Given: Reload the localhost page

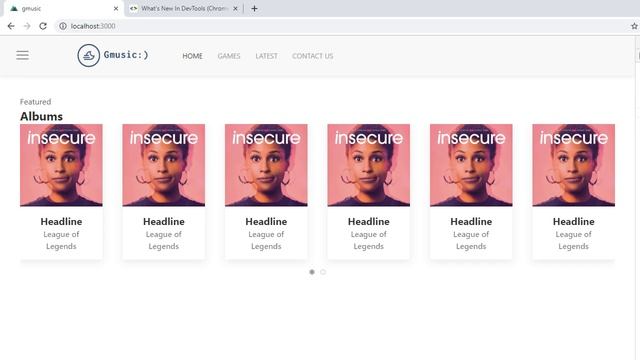Looking at the screenshot, I should coord(43,26).
